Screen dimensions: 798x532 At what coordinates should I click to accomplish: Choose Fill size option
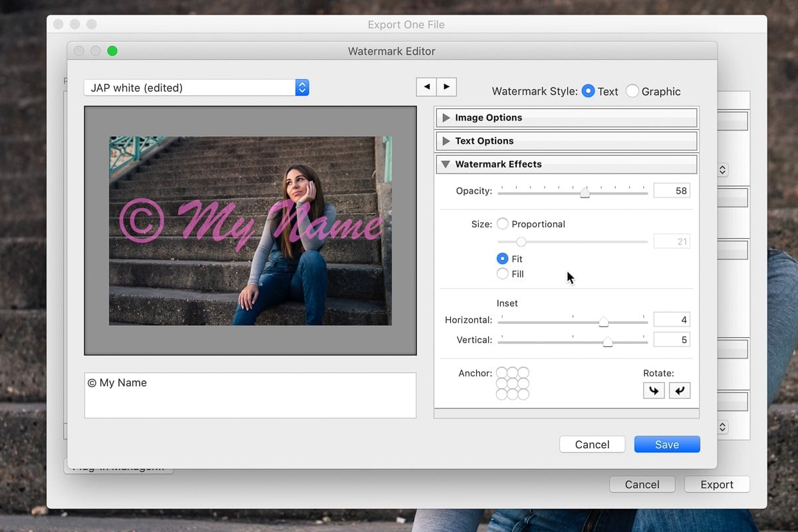(x=503, y=273)
